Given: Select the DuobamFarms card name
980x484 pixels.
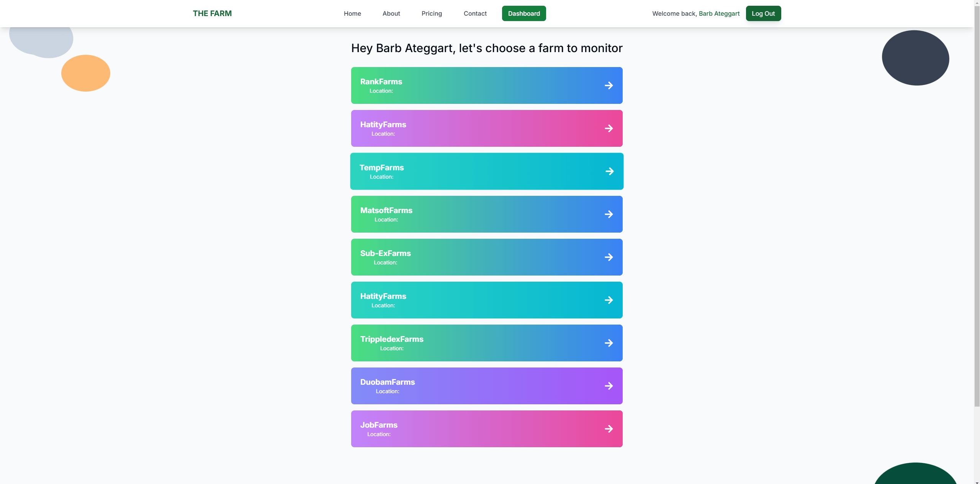Looking at the screenshot, I should click(387, 382).
